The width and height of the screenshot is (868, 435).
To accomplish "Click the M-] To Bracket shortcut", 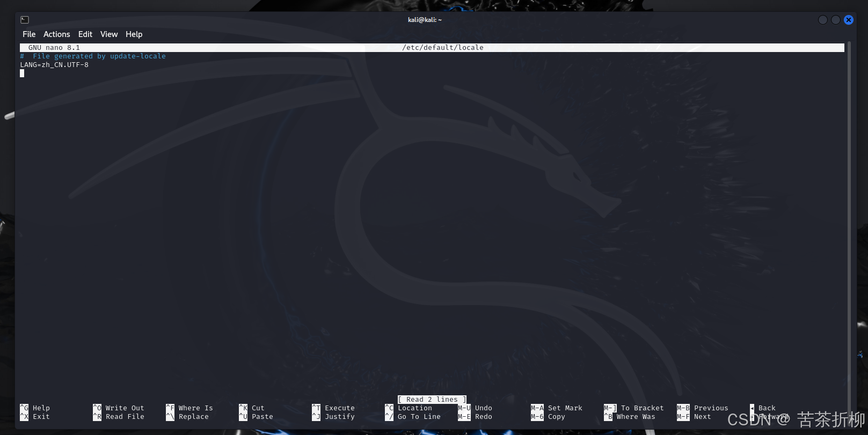I will coord(634,408).
